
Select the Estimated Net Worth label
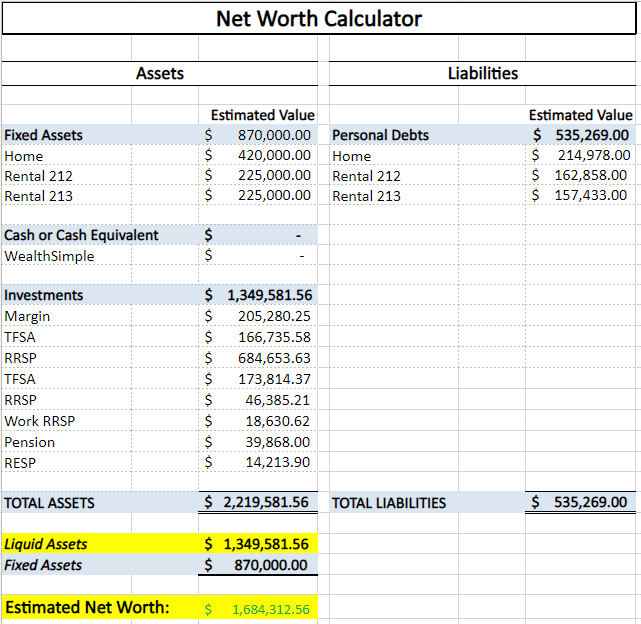tap(87, 607)
